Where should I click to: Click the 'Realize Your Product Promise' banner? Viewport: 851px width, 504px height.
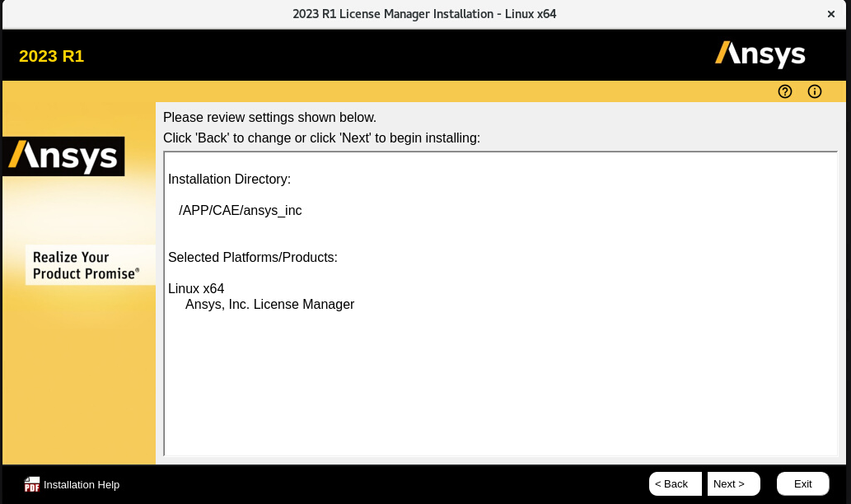tap(90, 264)
